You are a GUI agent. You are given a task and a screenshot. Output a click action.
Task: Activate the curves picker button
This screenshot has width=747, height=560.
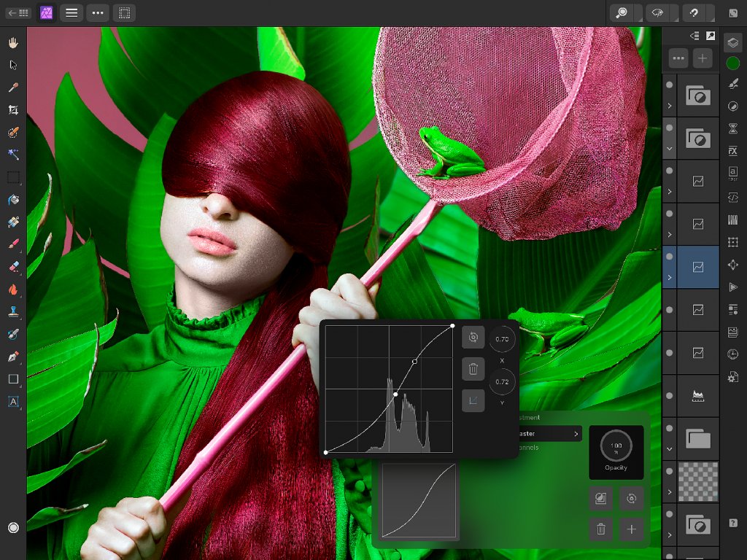[473, 400]
